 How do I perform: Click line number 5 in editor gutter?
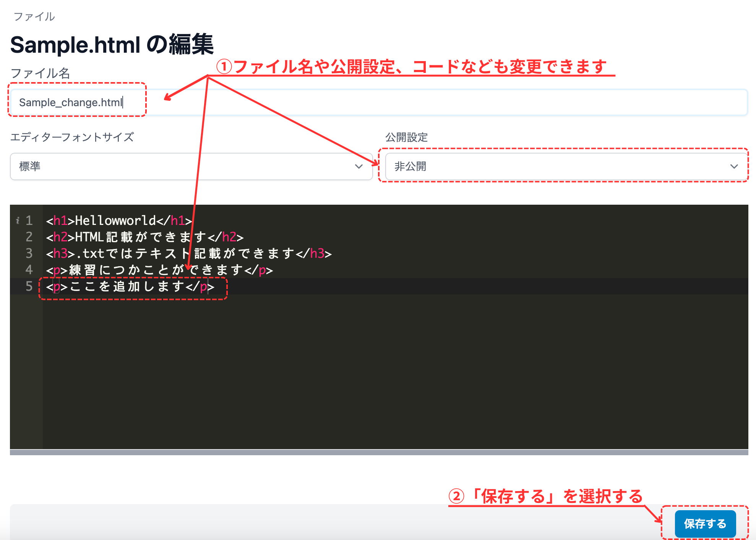coord(29,286)
